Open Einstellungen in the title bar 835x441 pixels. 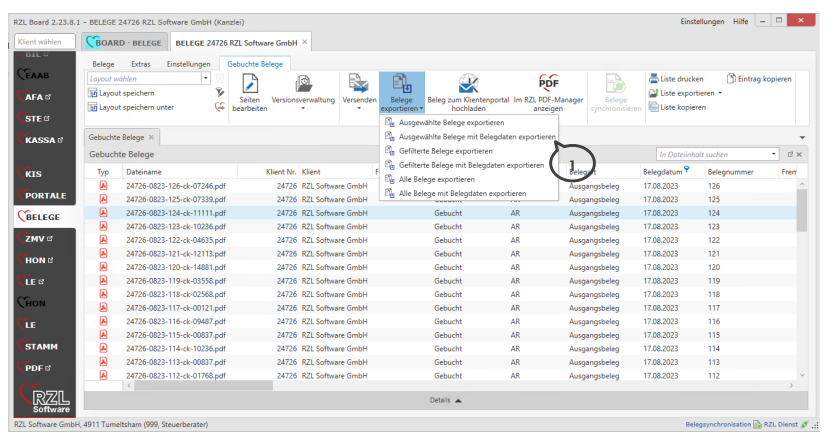tap(702, 21)
